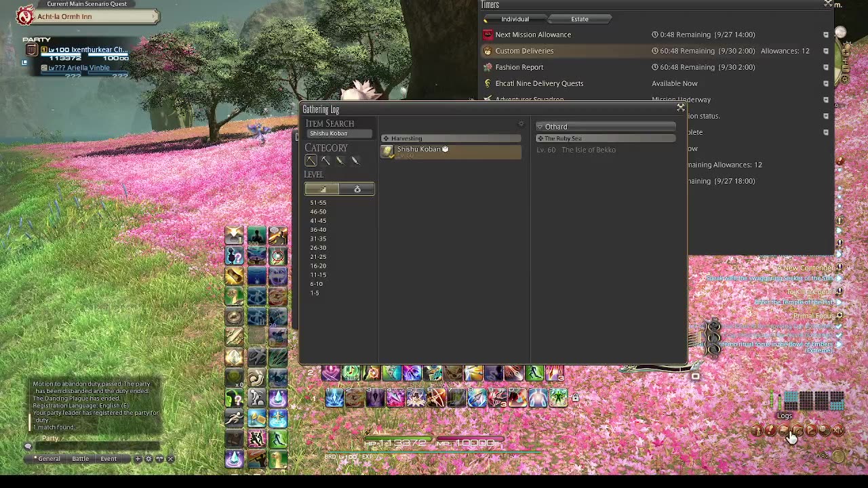Select level range 11-15
868x488 pixels.
(x=318, y=274)
